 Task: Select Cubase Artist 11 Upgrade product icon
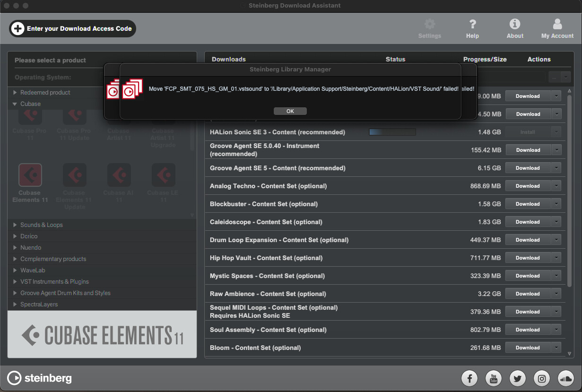coord(163,116)
